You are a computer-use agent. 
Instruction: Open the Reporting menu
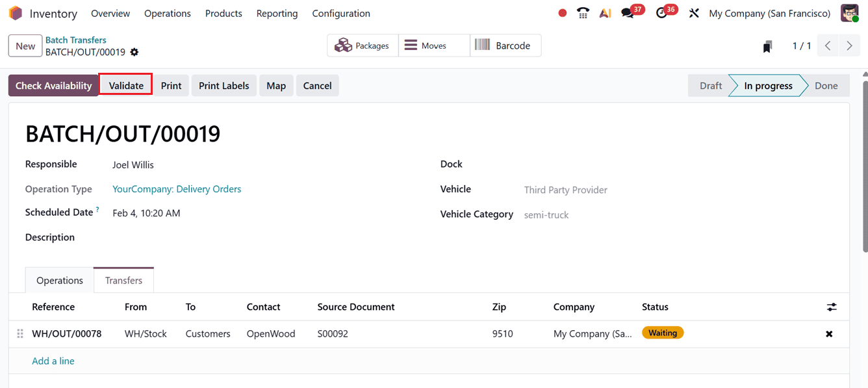[277, 13]
